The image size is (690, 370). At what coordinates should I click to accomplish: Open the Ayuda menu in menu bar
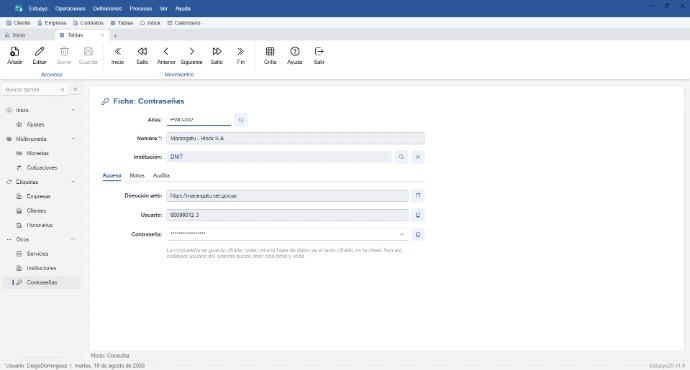183,9
